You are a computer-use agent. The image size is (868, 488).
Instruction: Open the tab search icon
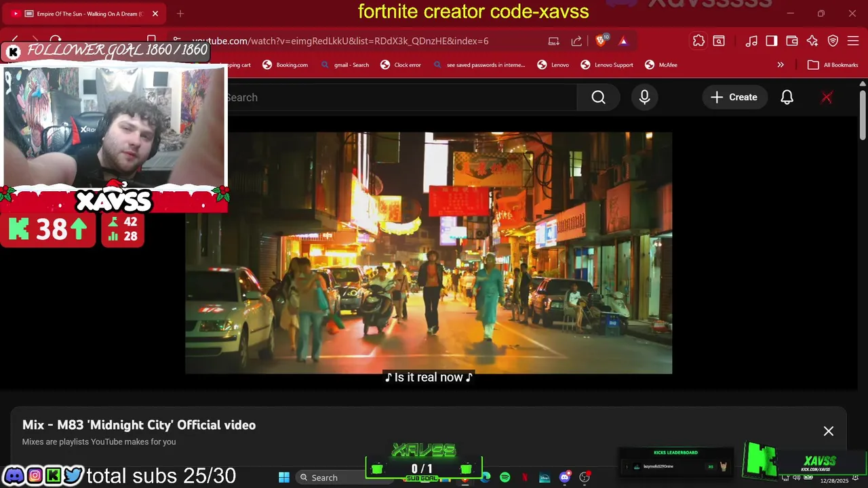[719, 41]
